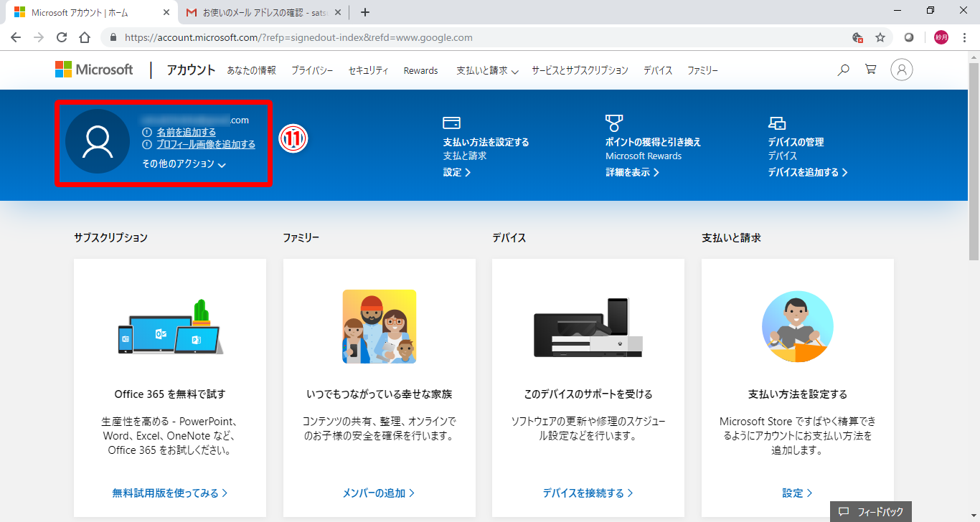Open the shopping cart icon
980x522 pixels.
(x=871, y=70)
